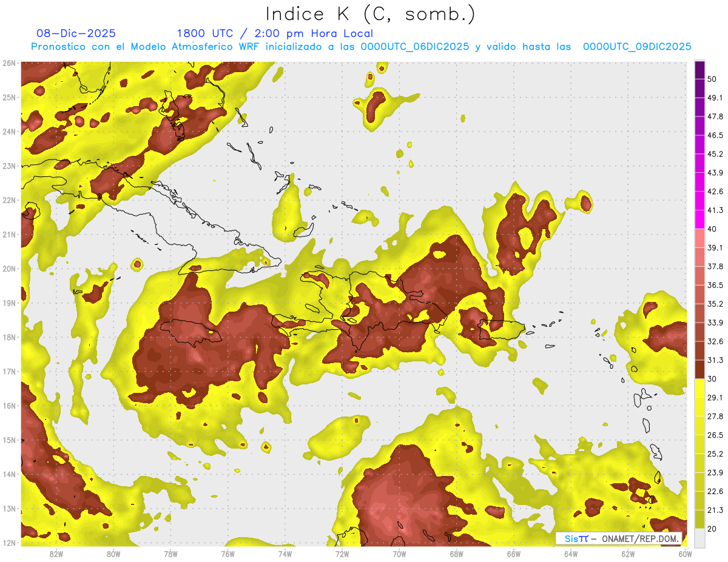The height and width of the screenshot is (562, 728).
Task: Click the WRF model forecast description line
Action: pyautogui.click(x=362, y=47)
